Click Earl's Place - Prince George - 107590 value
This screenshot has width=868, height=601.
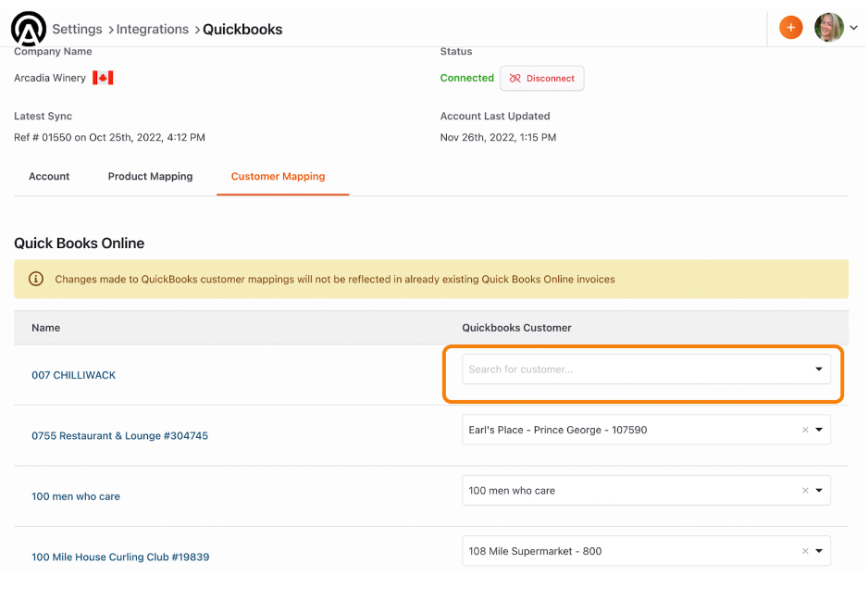pyautogui.click(x=557, y=430)
